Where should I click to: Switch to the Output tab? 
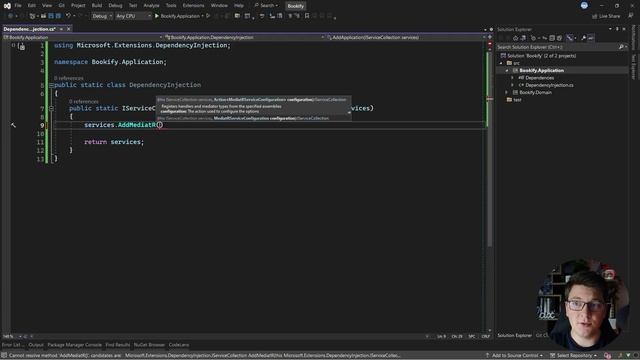coord(36,345)
